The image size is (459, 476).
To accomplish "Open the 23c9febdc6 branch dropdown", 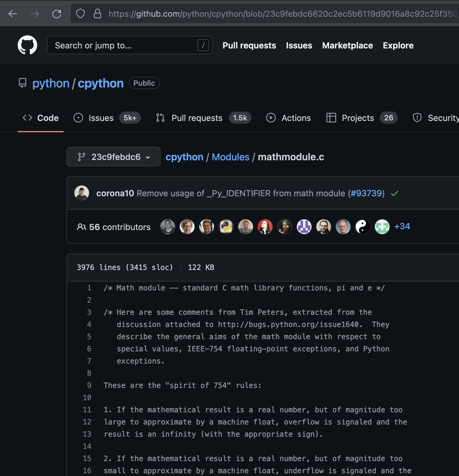I will tap(113, 157).
